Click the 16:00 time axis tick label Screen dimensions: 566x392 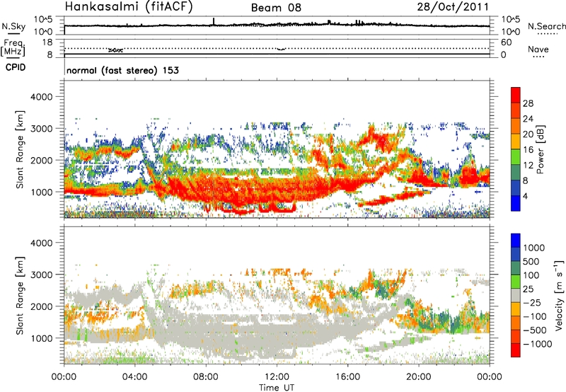[347, 377]
